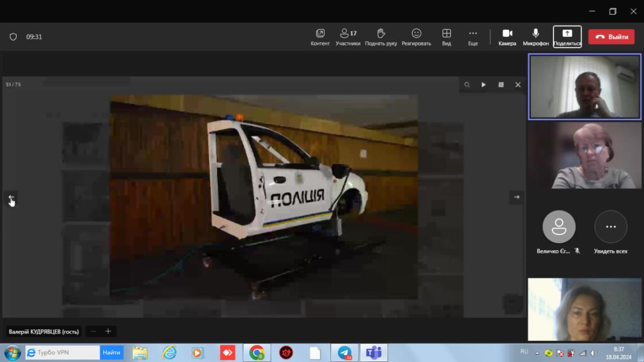Start the slideshow playback
This screenshot has height=362, width=644.
484,85
